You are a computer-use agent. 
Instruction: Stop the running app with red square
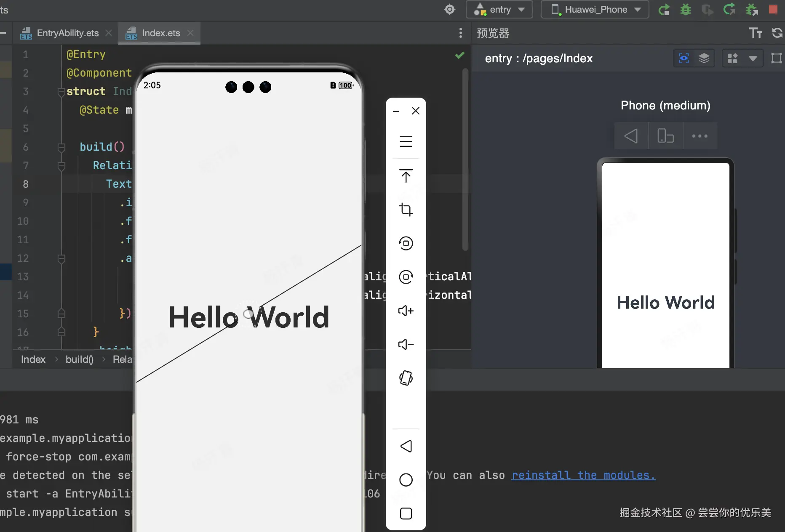pyautogui.click(x=773, y=9)
